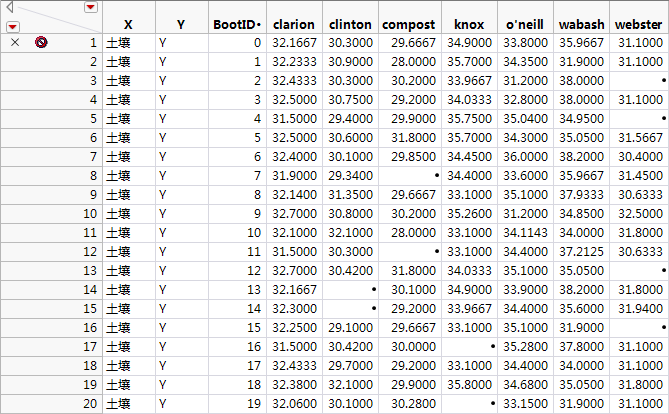669x414 pixels.
Task: Click wabash cell 37.2125
Action: [x=582, y=251]
